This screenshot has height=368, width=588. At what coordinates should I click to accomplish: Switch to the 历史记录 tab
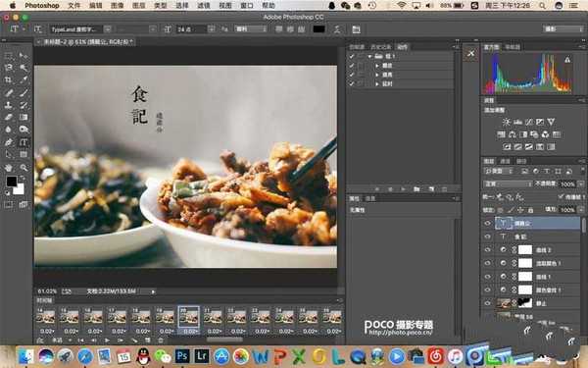coord(380,46)
